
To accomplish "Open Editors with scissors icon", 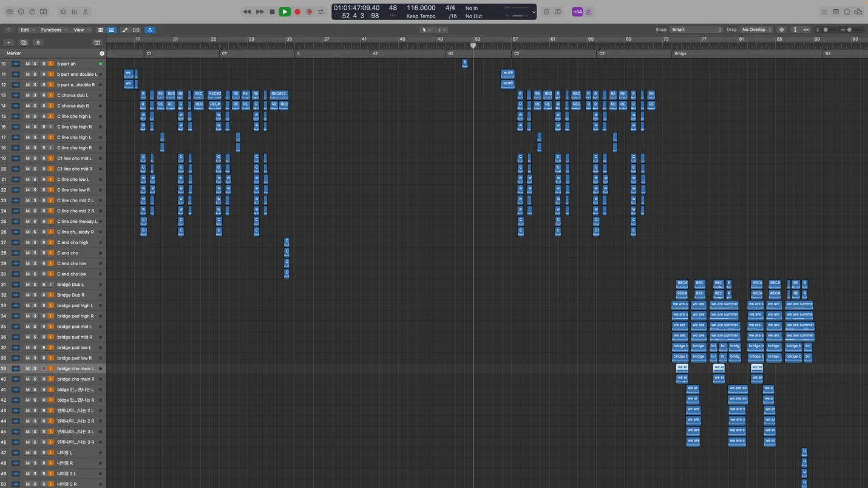I will 86,12.
